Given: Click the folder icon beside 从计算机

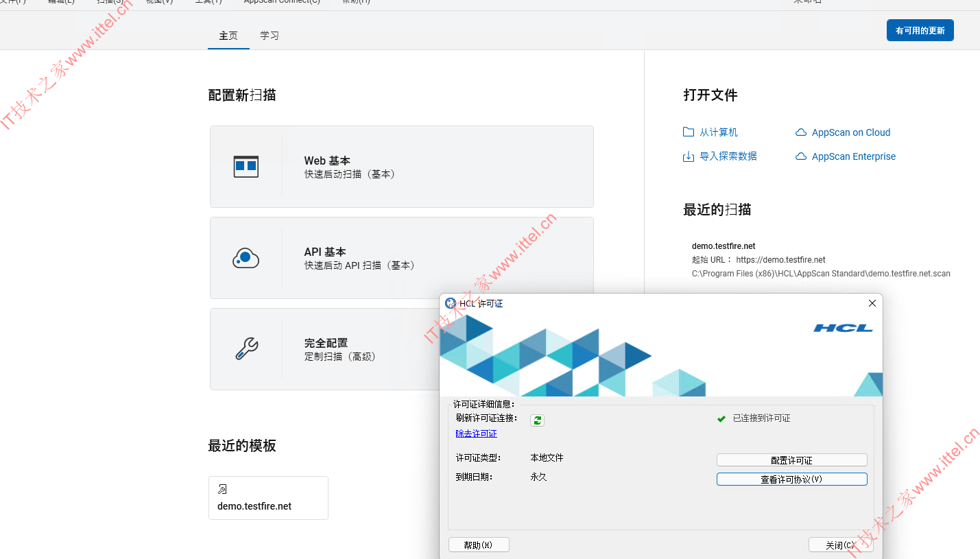Looking at the screenshot, I should point(689,132).
